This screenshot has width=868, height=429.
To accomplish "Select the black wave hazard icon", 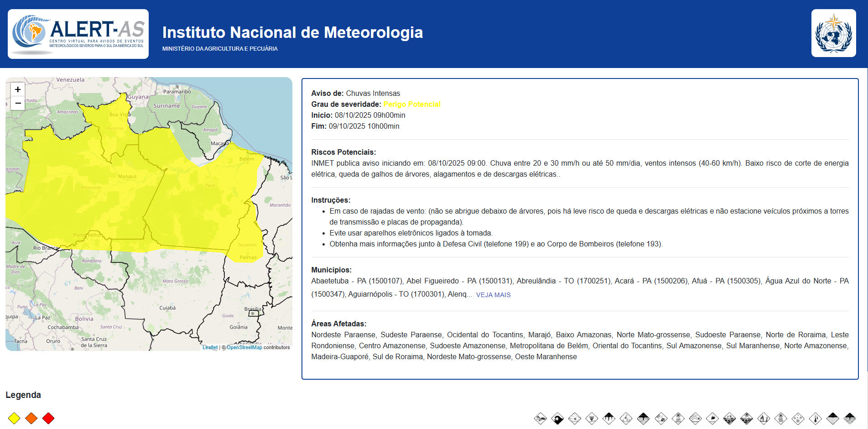I will point(557,419).
